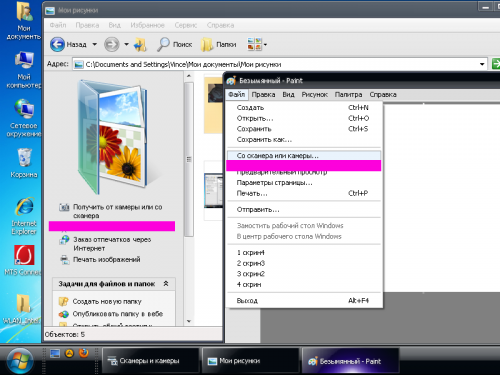Open Вид menu in Paint

288,95
